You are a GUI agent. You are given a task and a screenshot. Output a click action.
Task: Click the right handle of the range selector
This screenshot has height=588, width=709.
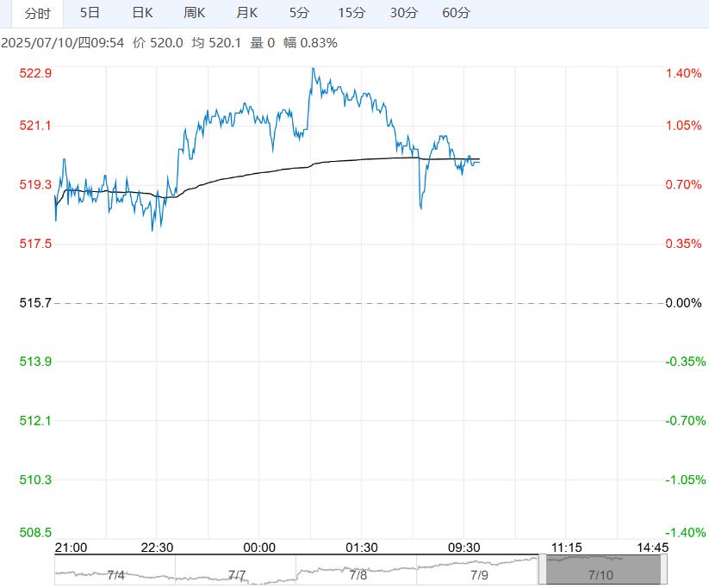(664, 570)
